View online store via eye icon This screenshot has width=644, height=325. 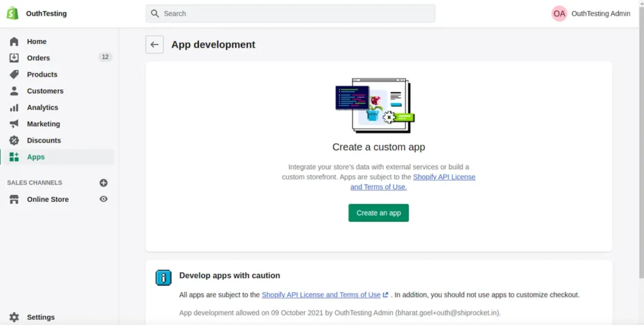click(x=104, y=199)
